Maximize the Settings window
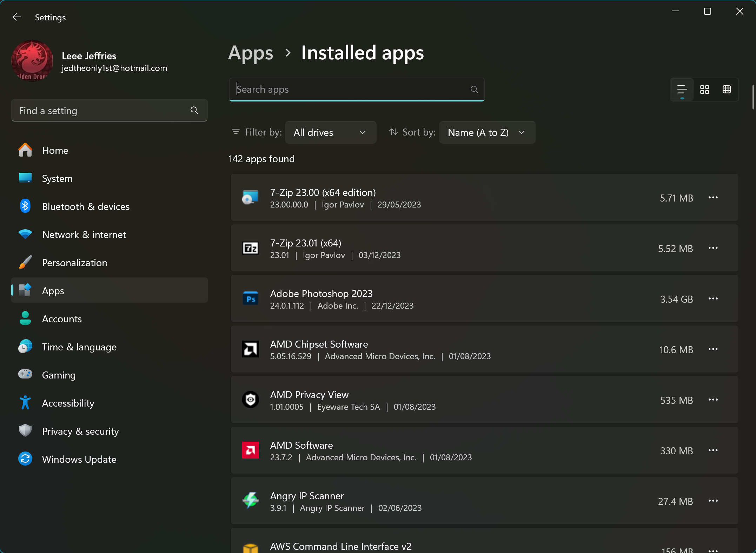 [x=708, y=12]
